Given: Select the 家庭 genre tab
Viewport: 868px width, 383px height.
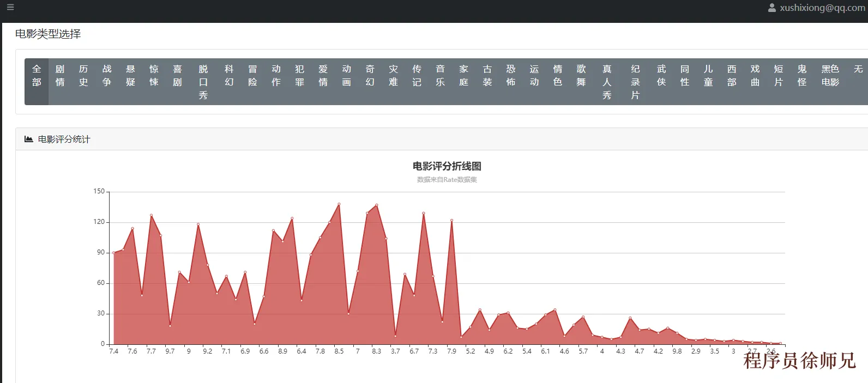Looking at the screenshot, I should pos(463,82).
